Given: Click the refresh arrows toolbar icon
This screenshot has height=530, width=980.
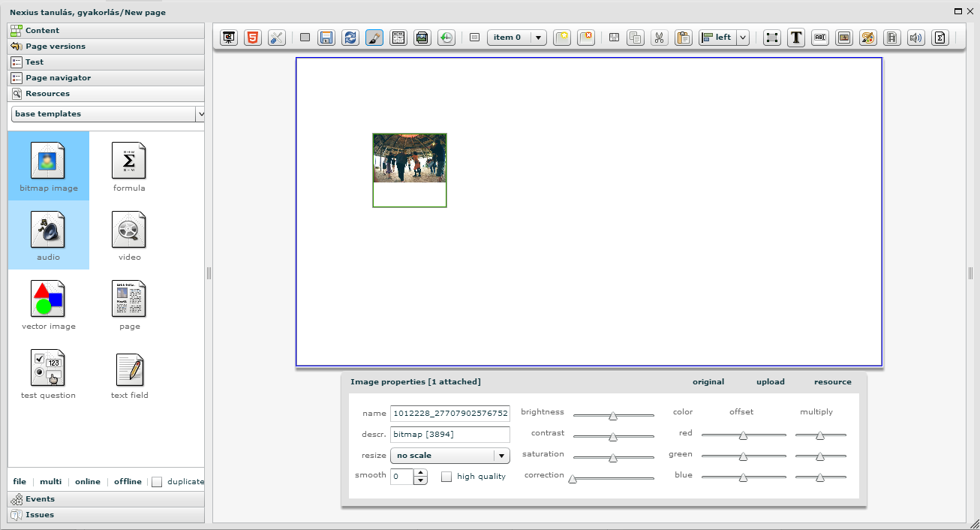Looking at the screenshot, I should (x=350, y=38).
